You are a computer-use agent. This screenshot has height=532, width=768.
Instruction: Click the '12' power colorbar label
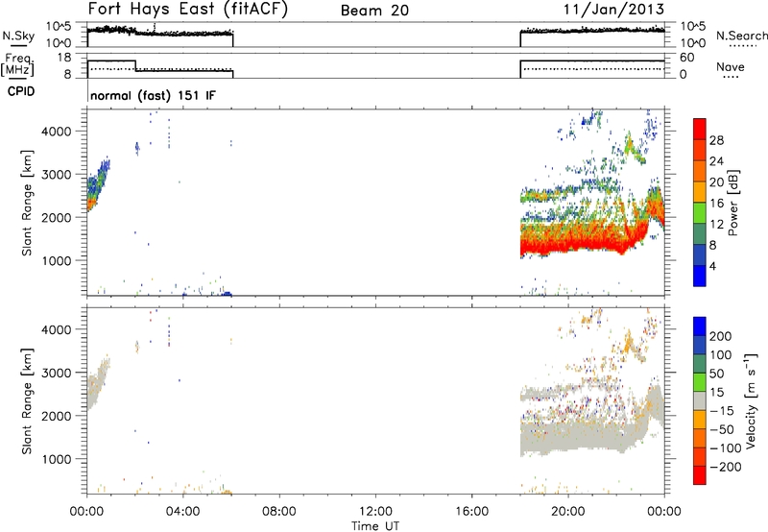coord(716,225)
